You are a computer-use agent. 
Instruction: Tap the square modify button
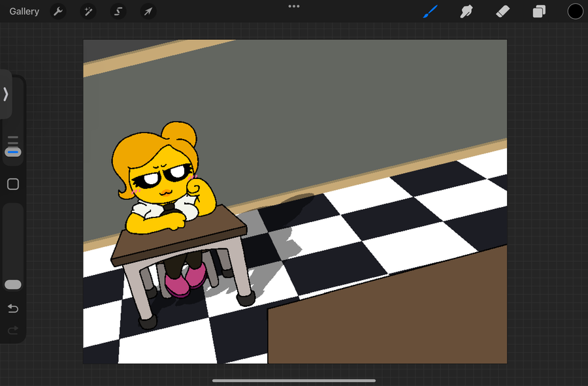point(13,184)
